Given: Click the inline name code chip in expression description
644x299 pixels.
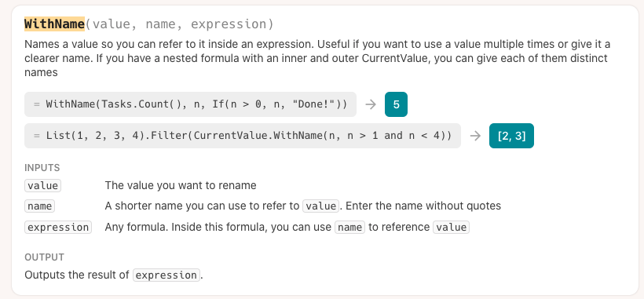Looking at the screenshot, I should tap(349, 227).
